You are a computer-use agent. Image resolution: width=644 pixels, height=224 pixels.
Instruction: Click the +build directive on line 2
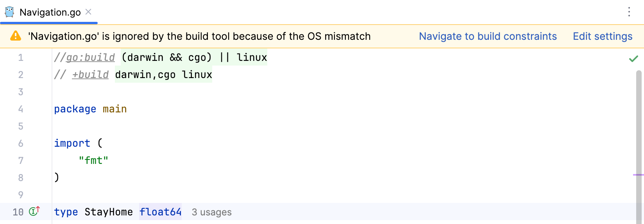click(x=90, y=75)
